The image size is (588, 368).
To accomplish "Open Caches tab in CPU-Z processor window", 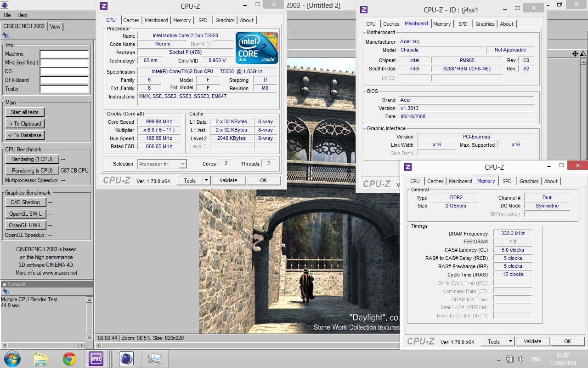I will (131, 20).
